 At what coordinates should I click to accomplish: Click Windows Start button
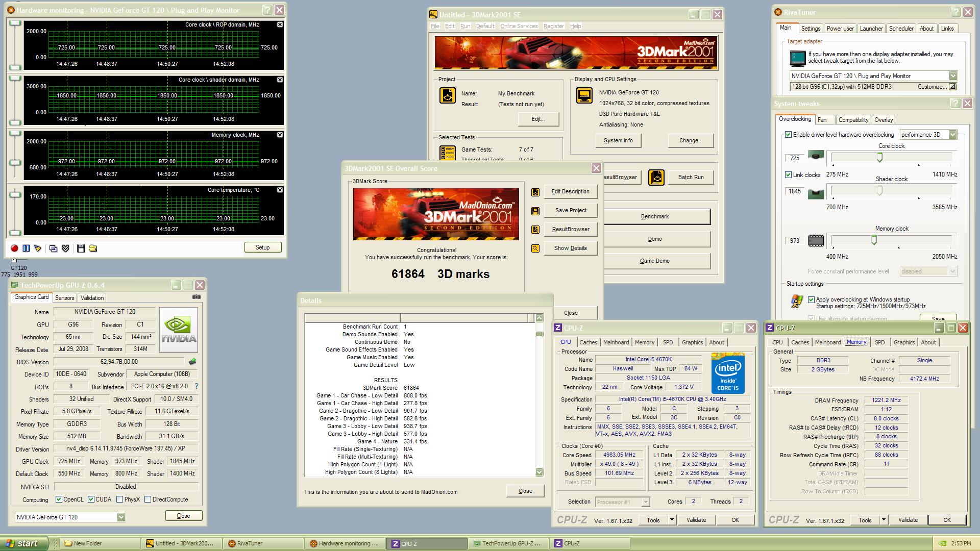[24, 543]
